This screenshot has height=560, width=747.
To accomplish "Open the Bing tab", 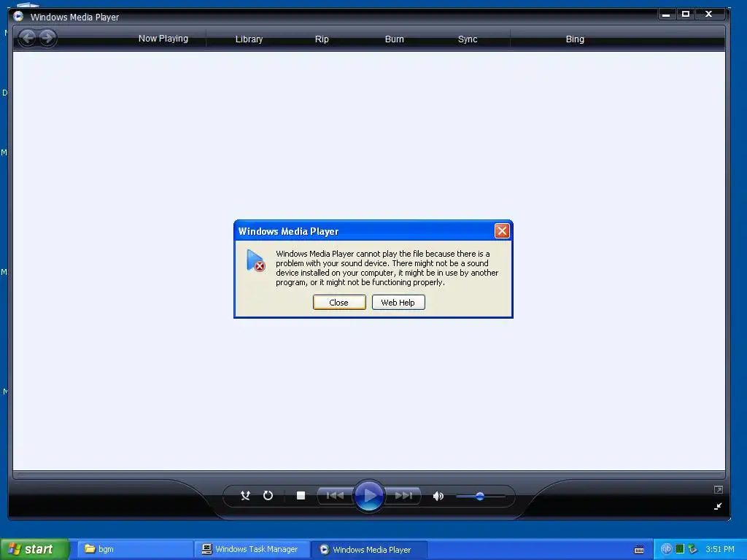I will (x=575, y=39).
